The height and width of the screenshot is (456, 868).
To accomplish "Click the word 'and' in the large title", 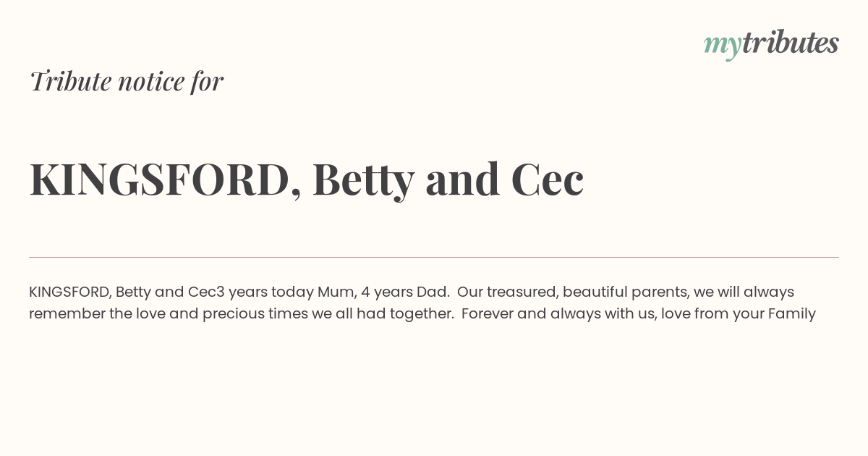I will pos(463,180).
